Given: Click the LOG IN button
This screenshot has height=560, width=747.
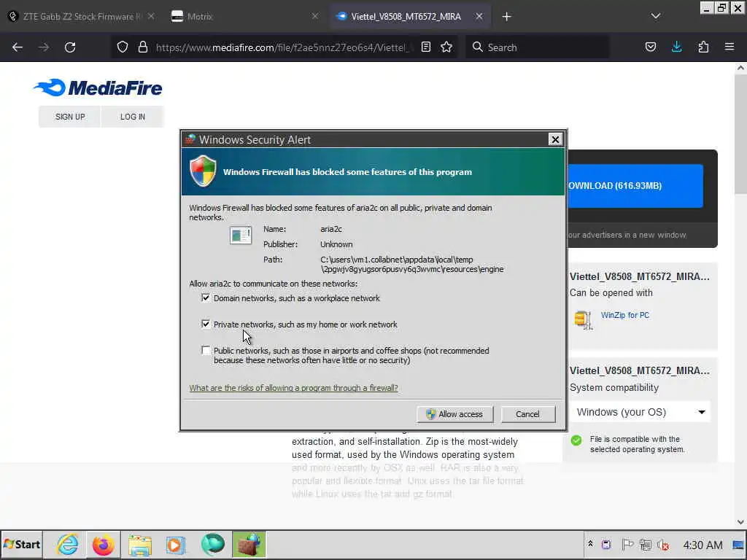Looking at the screenshot, I should 133,117.
